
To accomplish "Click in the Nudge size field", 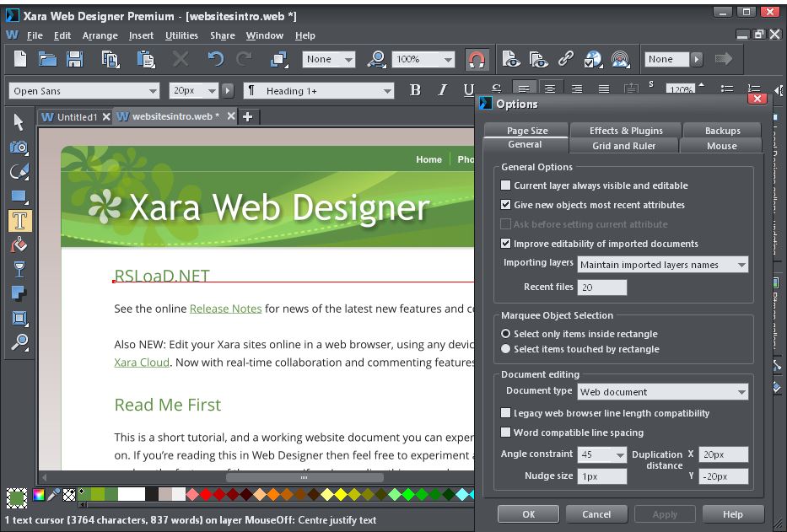I will [x=601, y=476].
